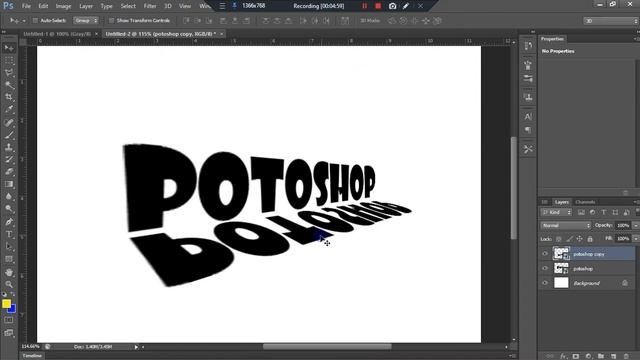Set yellow foreground color swatch
The image size is (640, 360).
coord(6,303)
